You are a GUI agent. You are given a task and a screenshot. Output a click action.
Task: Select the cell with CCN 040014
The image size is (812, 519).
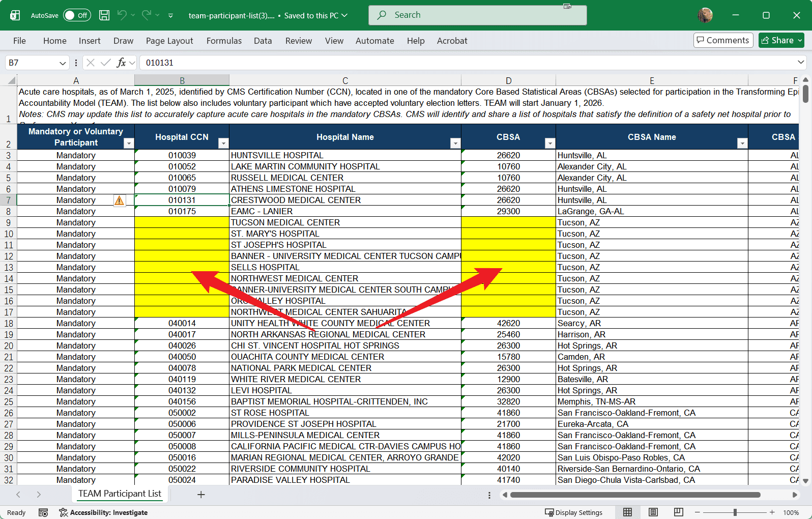click(x=182, y=324)
